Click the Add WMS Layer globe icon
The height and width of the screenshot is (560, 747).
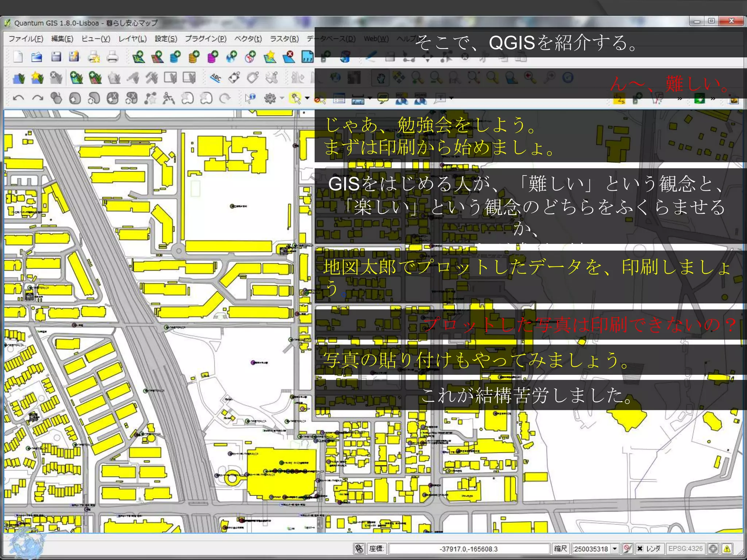[x=232, y=57]
